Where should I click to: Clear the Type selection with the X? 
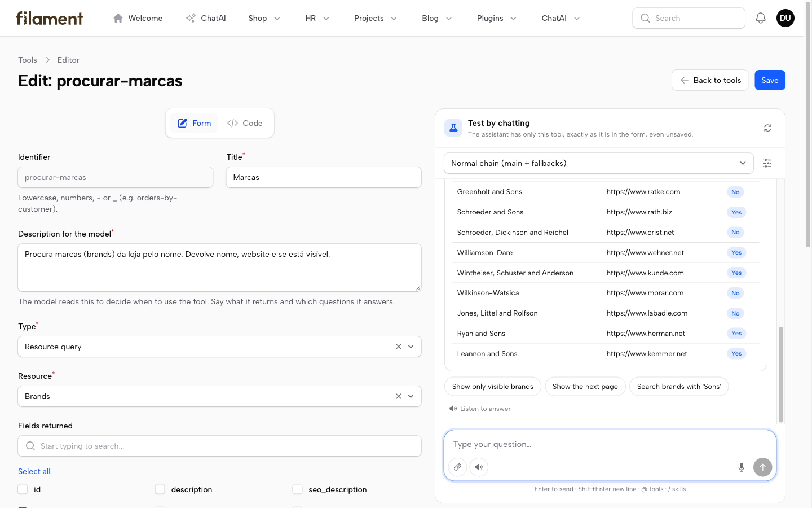[399, 347]
